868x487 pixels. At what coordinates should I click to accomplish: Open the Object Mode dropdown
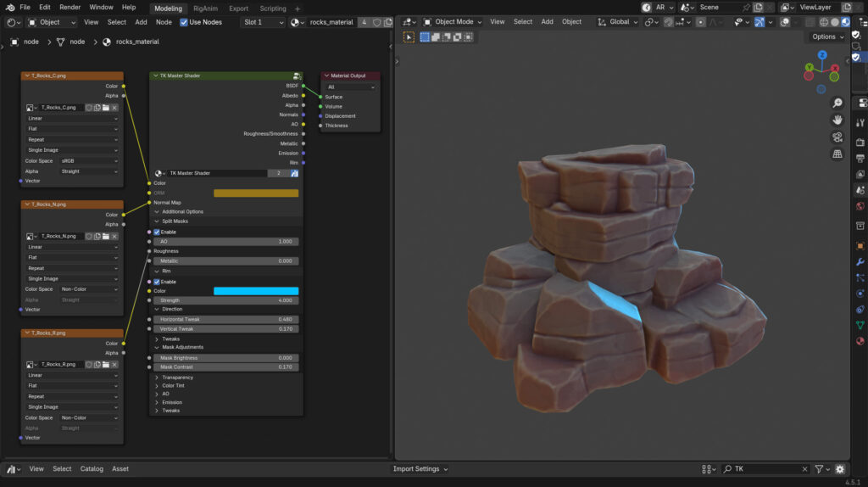point(453,22)
